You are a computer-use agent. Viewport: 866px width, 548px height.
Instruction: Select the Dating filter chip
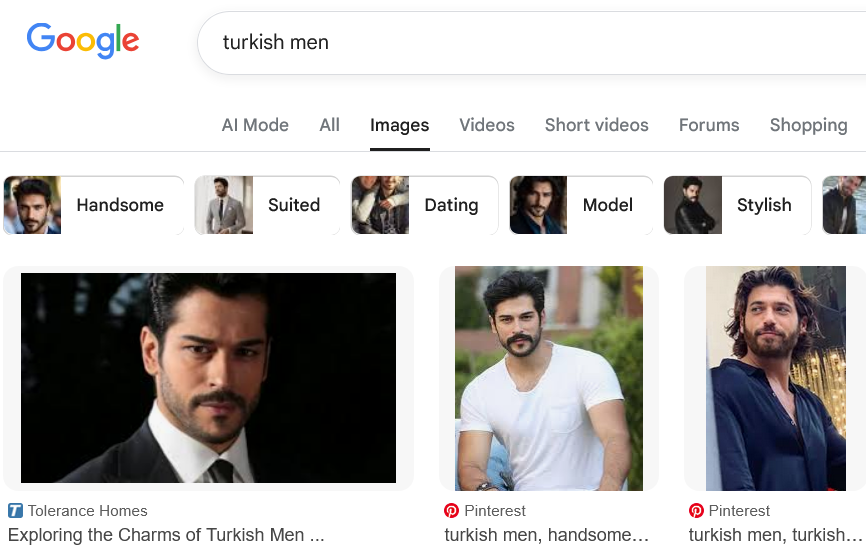pyautogui.click(x=425, y=205)
